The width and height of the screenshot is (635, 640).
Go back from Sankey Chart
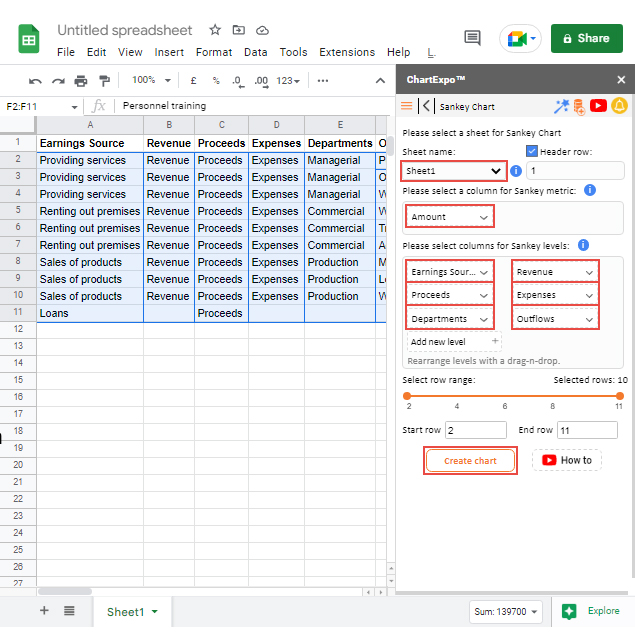pyautogui.click(x=426, y=106)
